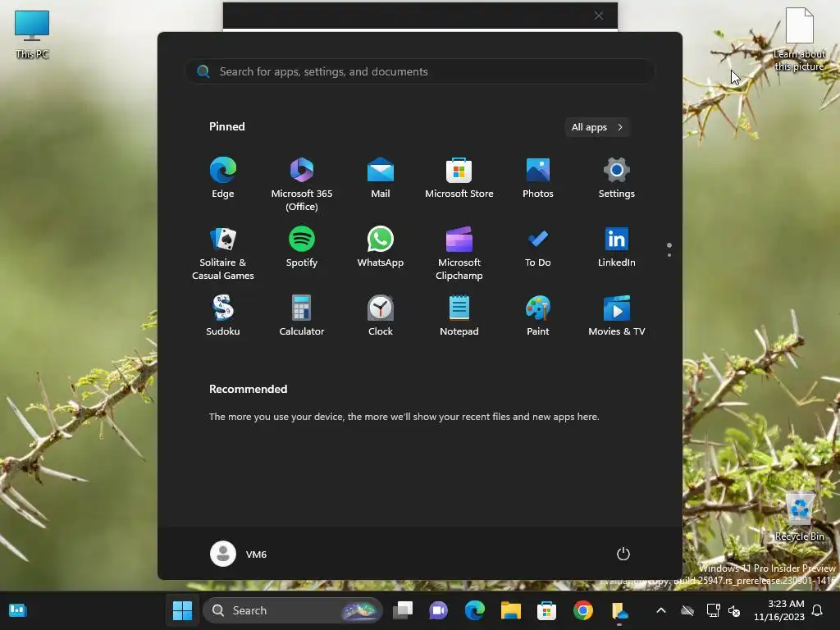Close the dark window behind Start menu
This screenshot has height=630, width=840.
point(598,16)
